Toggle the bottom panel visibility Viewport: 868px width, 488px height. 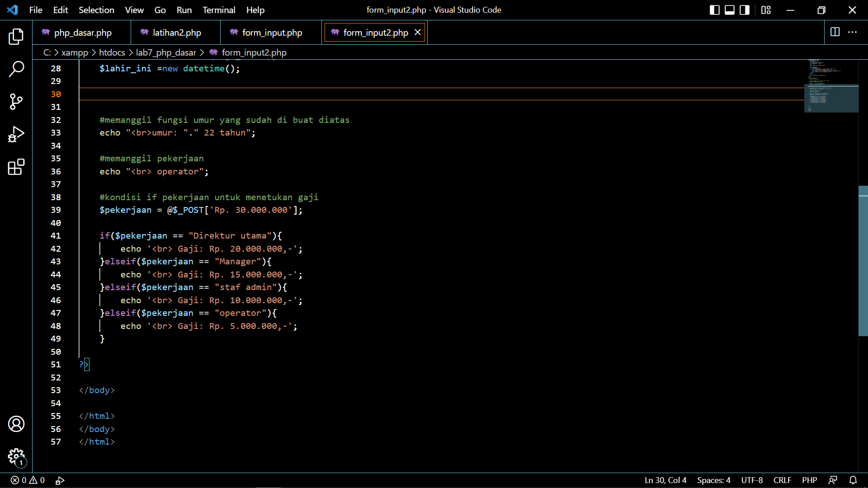coord(729,9)
